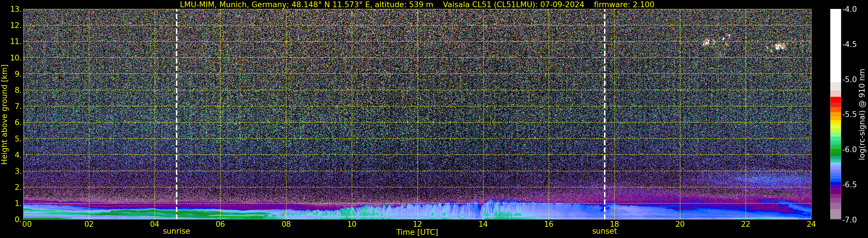868x238 pixels.
Task: Click the x-axis tick label '14'
Action: point(483,224)
